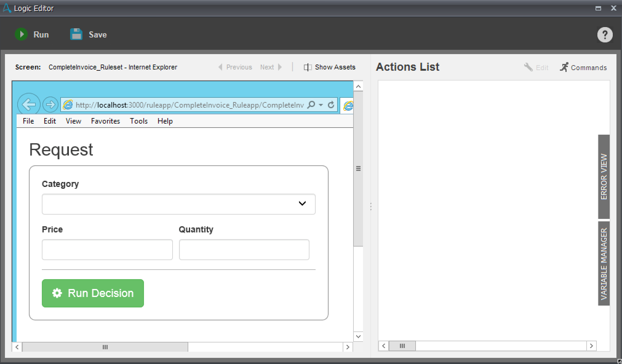Open the Favorites menu
Image resolution: width=622 pixels, height=364 pixels.
click(x=105, y=121)
